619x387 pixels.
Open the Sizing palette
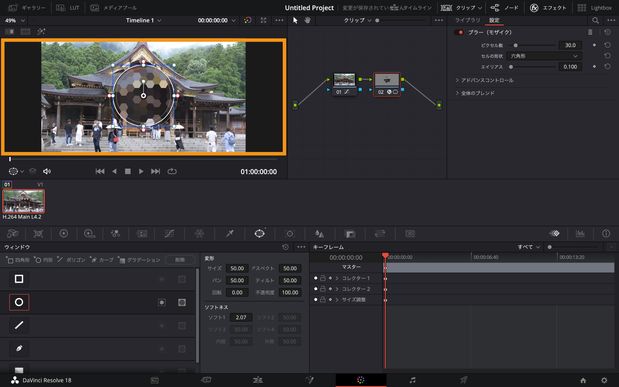(x=380, y=234)
